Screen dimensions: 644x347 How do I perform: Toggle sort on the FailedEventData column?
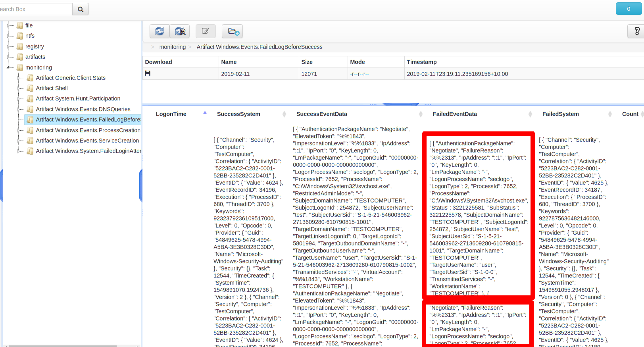click(455, 114)
